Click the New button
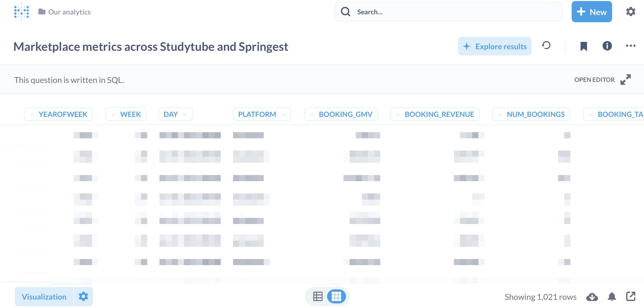Screen dimensions: 644x308 592,12
